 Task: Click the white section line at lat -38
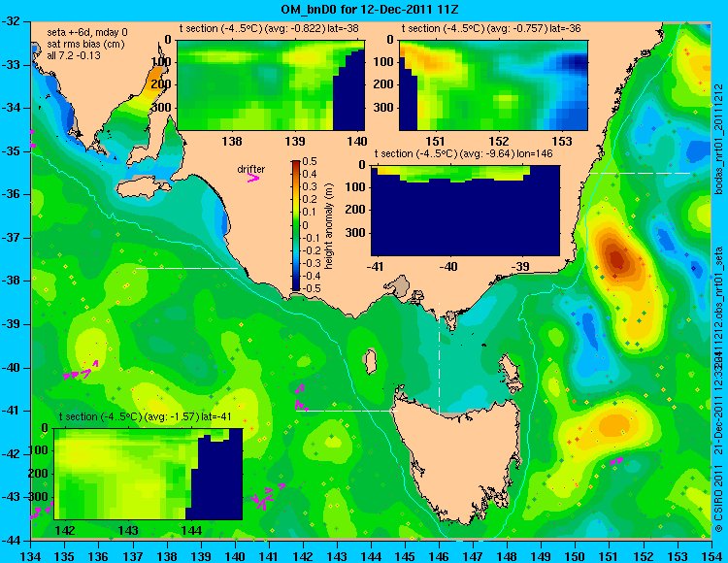186,268
